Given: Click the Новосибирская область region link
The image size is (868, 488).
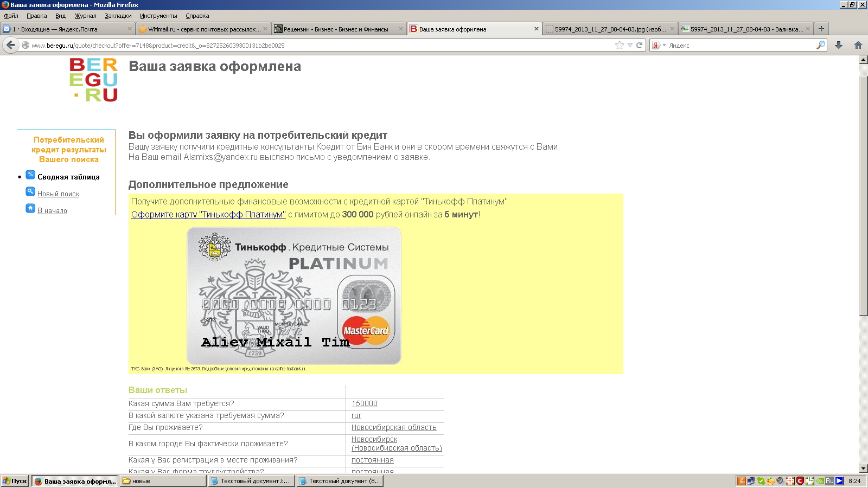Looking at the screenshot, I should tap(394, 428).
